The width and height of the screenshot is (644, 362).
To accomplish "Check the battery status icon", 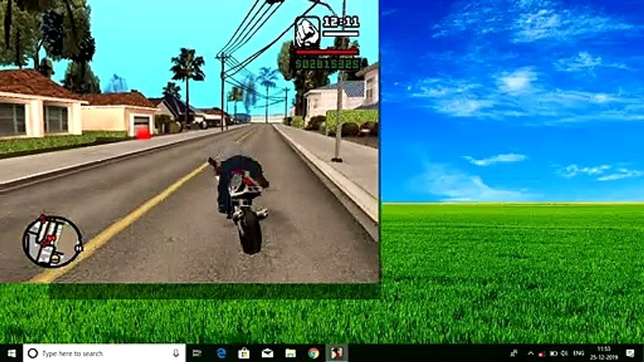I will (x=553, y=353).
